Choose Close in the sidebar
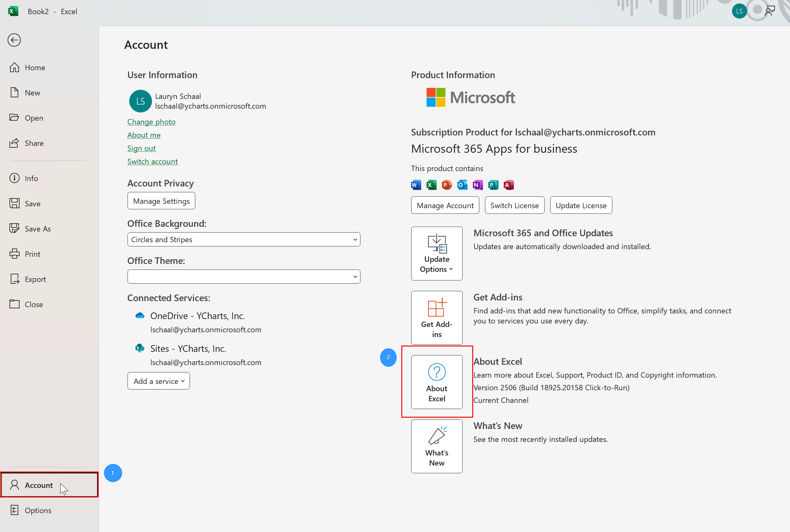The height and width of the screenshot is (532, 790). 49,304
